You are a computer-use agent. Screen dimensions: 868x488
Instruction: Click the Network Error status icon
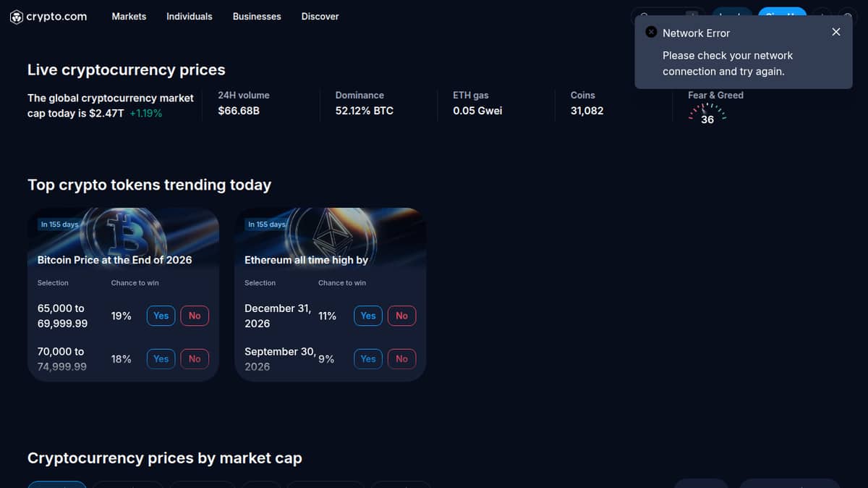(651, 33)
